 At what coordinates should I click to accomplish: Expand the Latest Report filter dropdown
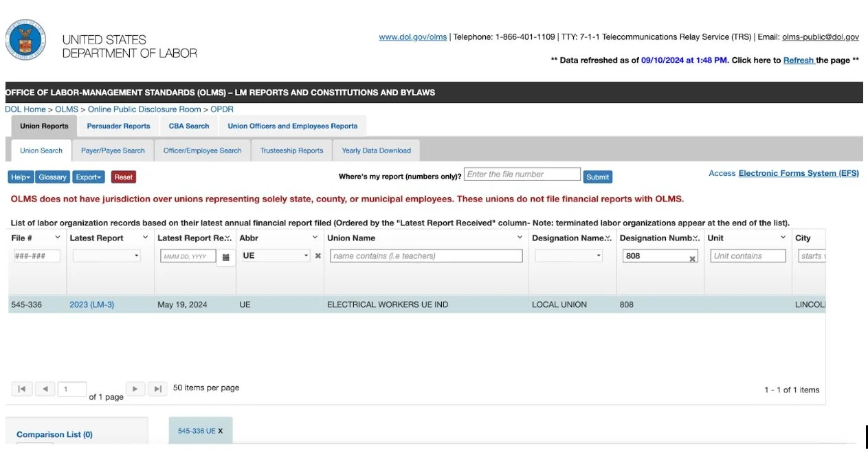click(x=137, y=256)
